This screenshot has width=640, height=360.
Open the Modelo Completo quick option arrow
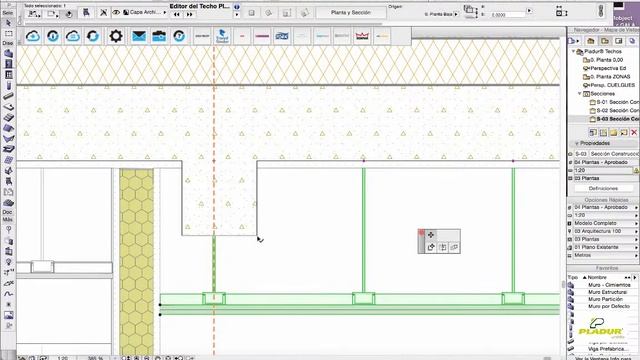point(636,224)
